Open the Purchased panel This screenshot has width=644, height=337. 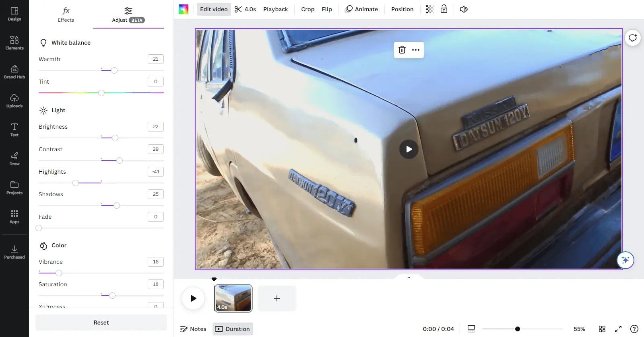coord(14,252)
